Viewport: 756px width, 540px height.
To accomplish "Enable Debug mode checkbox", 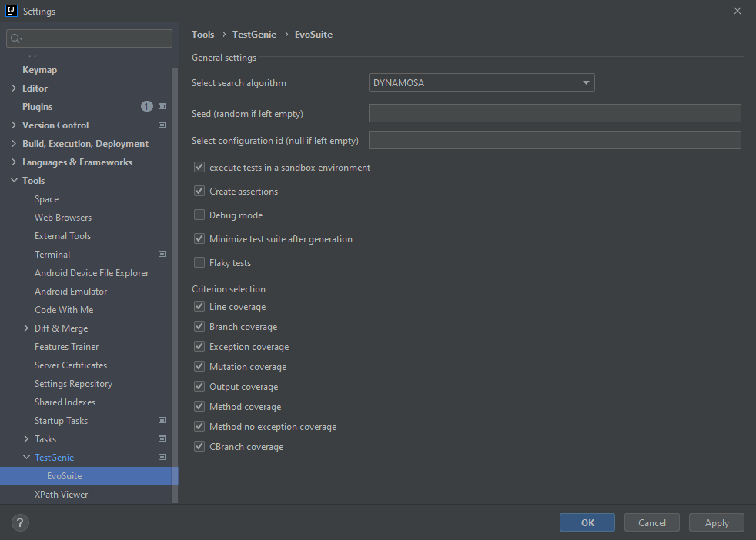I will 199,215.
